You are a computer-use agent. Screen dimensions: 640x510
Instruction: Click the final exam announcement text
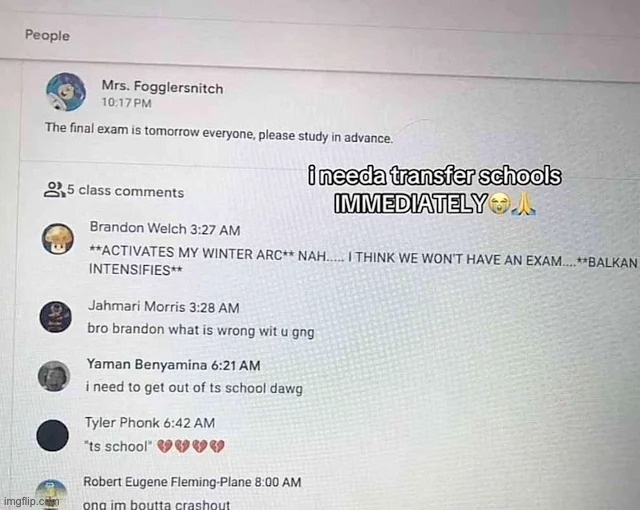(x=219, y=133)
